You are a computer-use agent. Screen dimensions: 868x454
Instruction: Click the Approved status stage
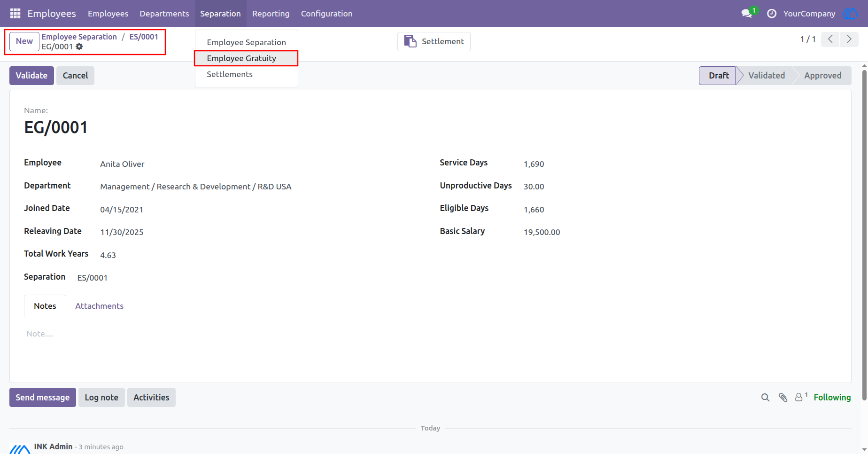tap(822, 76)
